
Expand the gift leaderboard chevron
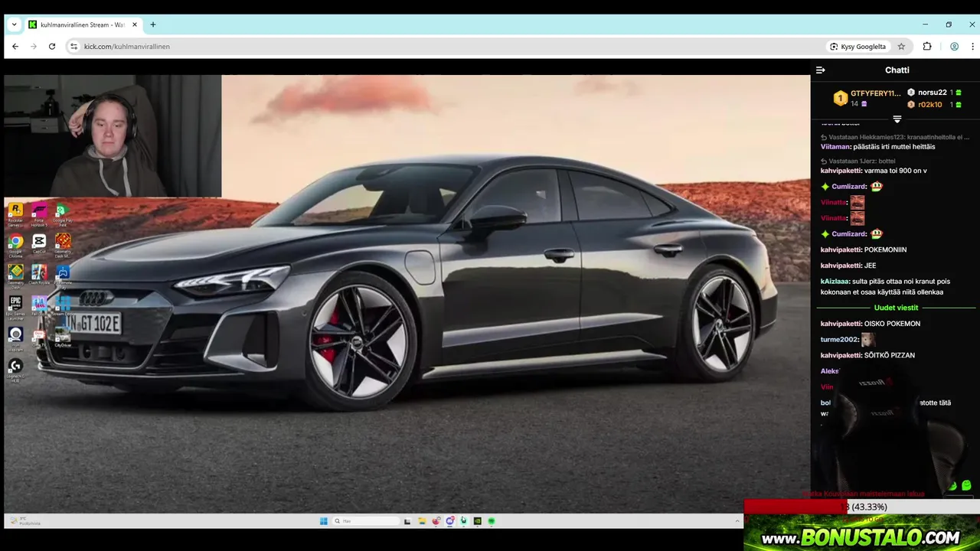[x=897, y=119]
